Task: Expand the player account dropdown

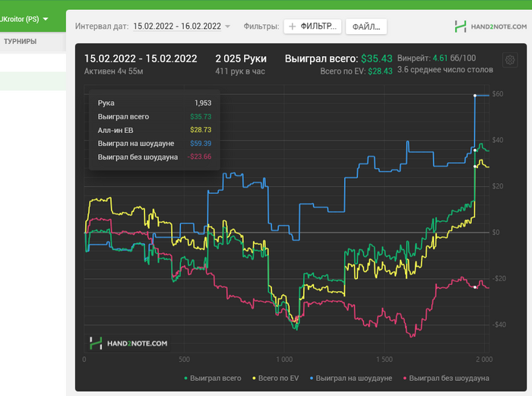Action: (46, 19)
